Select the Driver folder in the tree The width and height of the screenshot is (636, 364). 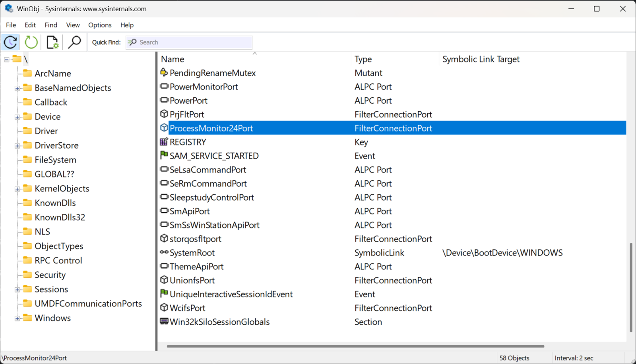tap(46, 131)
